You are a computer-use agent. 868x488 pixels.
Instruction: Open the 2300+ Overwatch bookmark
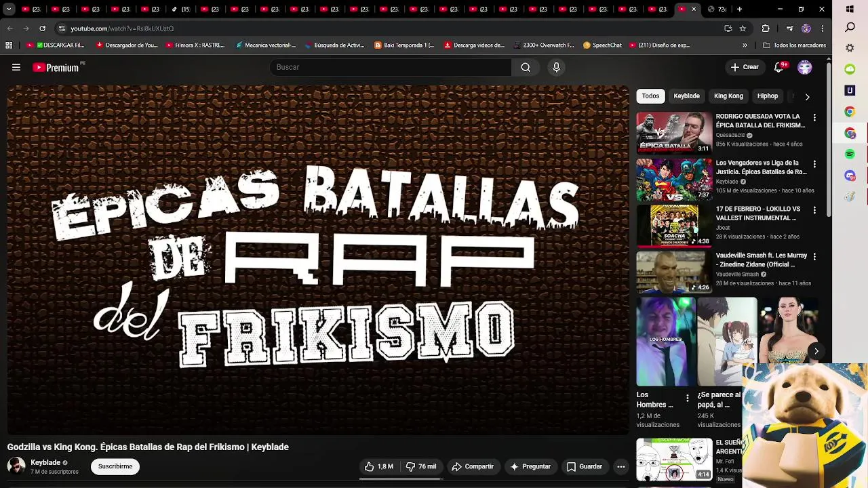(544, 45)
